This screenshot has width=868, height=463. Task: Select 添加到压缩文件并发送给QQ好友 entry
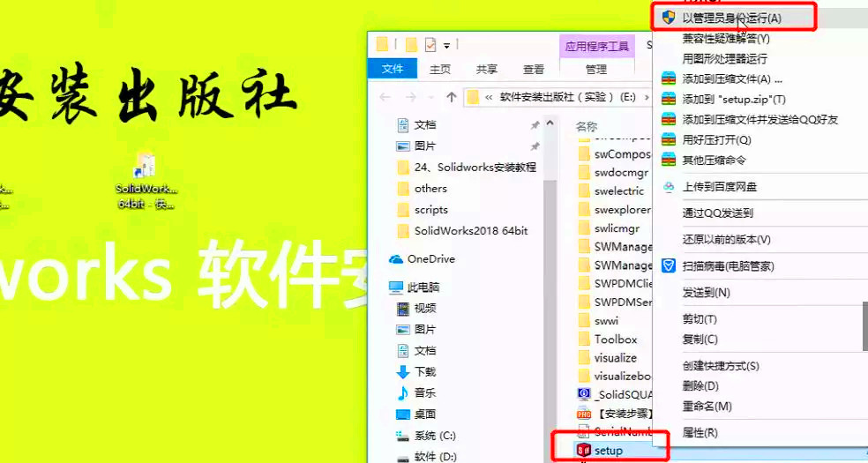760,119
